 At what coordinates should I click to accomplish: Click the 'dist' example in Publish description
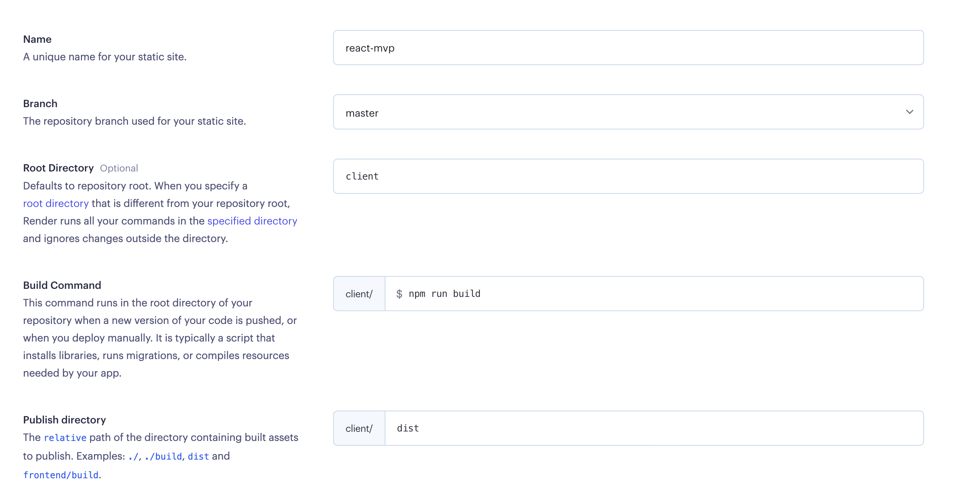tap(198, 457)
